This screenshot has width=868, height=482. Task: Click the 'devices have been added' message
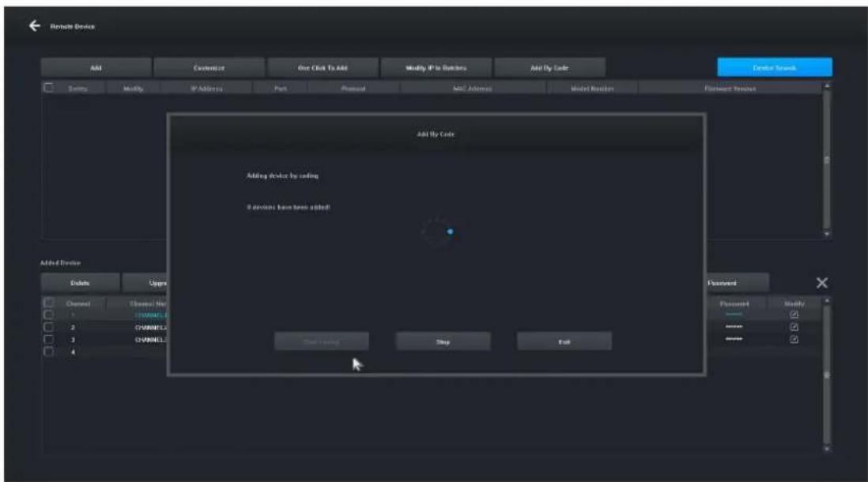click(289, 207)
